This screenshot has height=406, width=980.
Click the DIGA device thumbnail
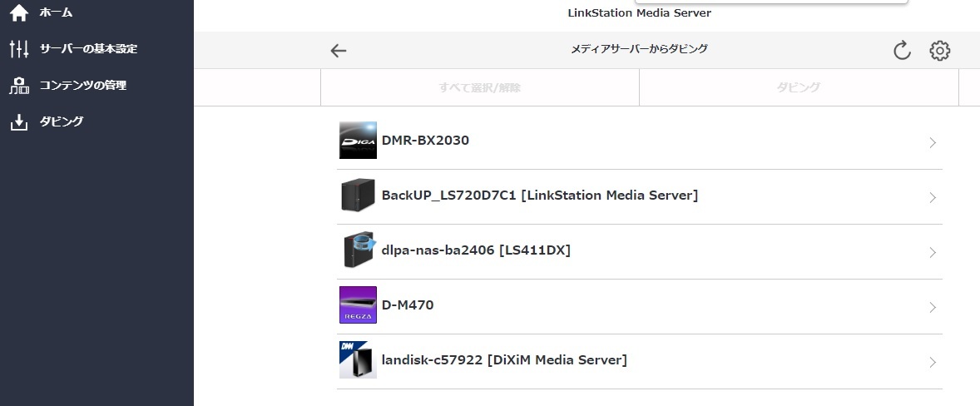[x=358, y=141]
